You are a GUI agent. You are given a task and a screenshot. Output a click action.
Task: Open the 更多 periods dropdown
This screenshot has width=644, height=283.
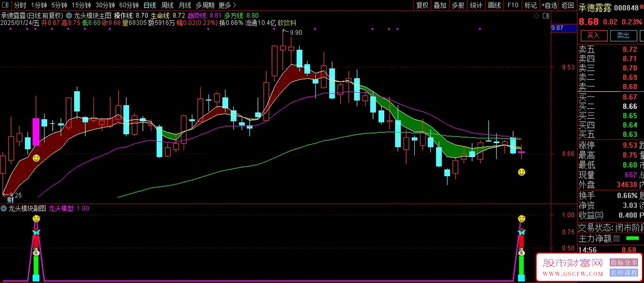(x=225, y=5)
